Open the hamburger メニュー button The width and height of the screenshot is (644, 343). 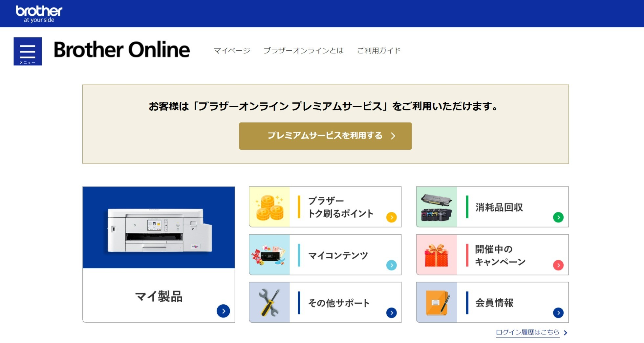point(28,51)
